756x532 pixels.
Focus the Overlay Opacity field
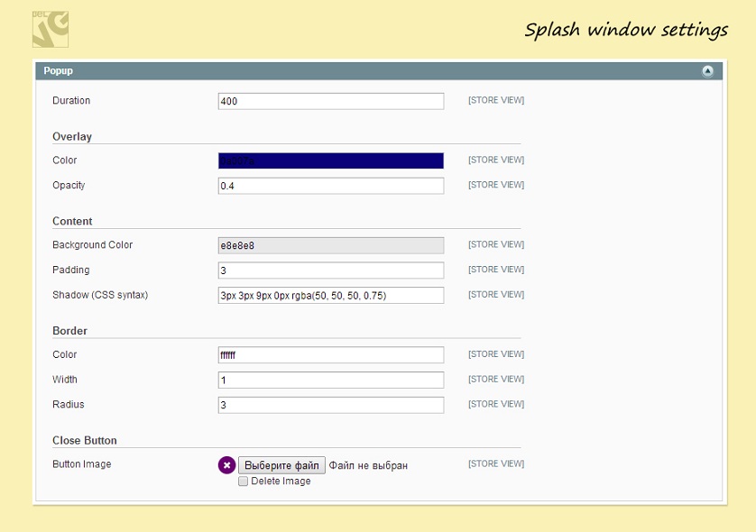[331, 186]
